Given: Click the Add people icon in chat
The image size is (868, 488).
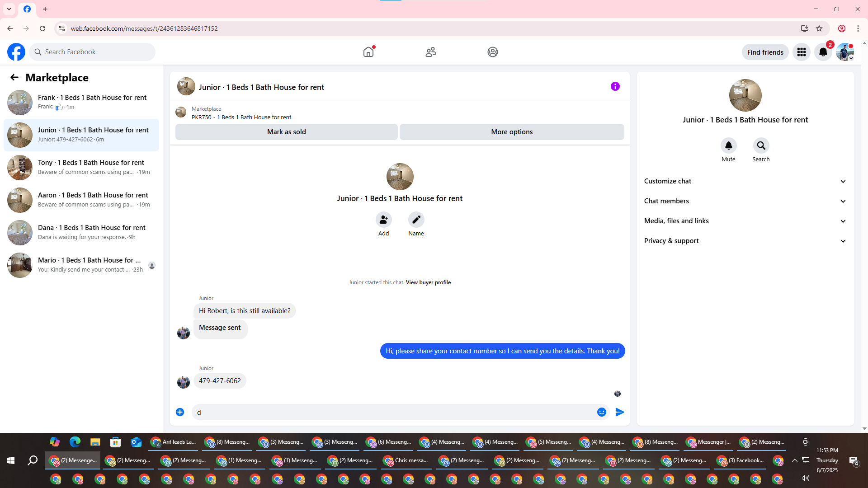Looking at the screenshot, I should (x=383, y=220).
